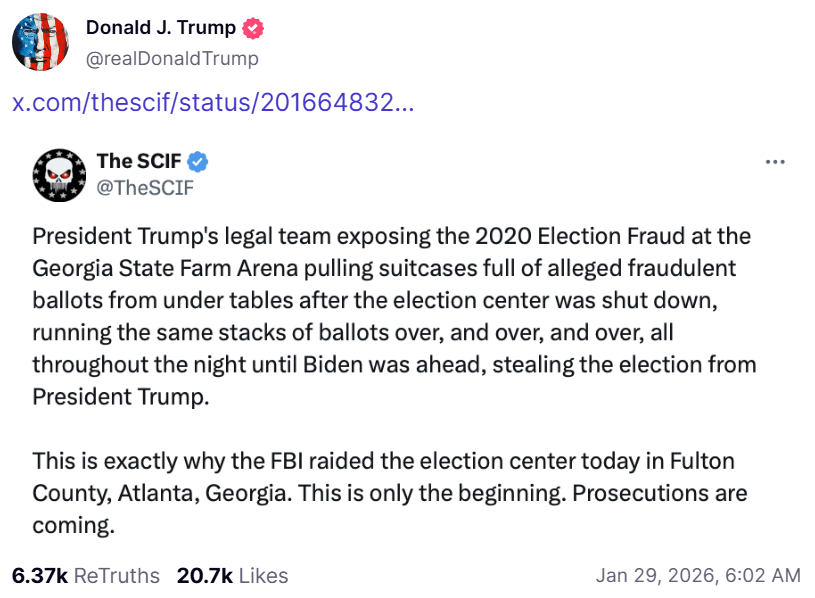Viewport: 815px width, 598px height.
Task: Follow the x.com/thescif status link
Action: [213, 103]
